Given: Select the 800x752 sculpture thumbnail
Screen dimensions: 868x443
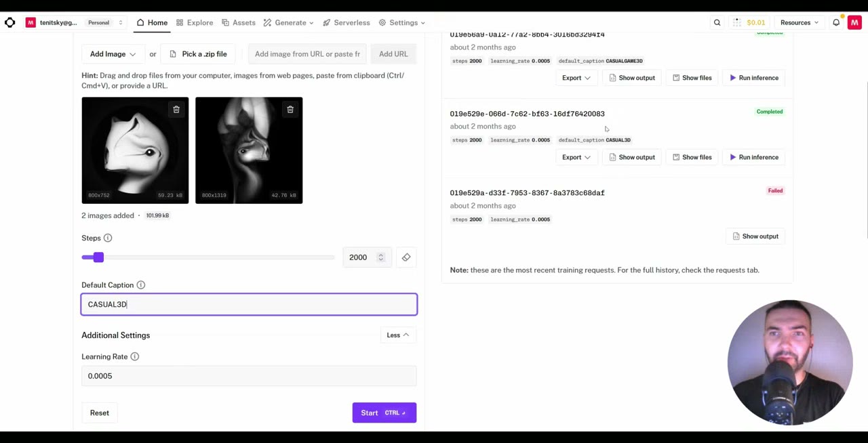Looking at the screenshot, I should click(x=135, y=150).
